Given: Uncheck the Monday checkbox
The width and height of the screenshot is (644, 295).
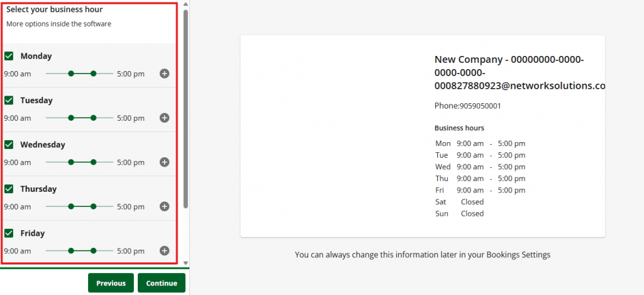Looking at the screenshot, I should [9, 56].
